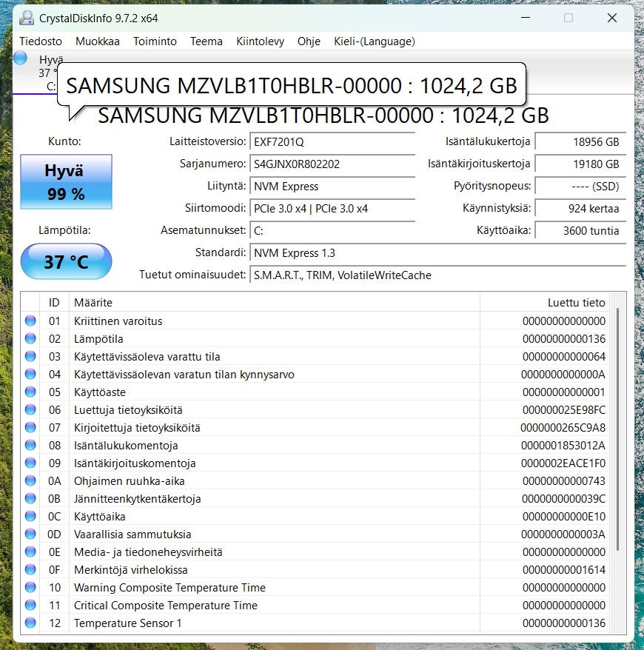Image resolution: width=644 pixels, height=650 pixels.
Task: Click the Isäntäkirjoituskertoja value 19180 GB
Action: [580, 164]
